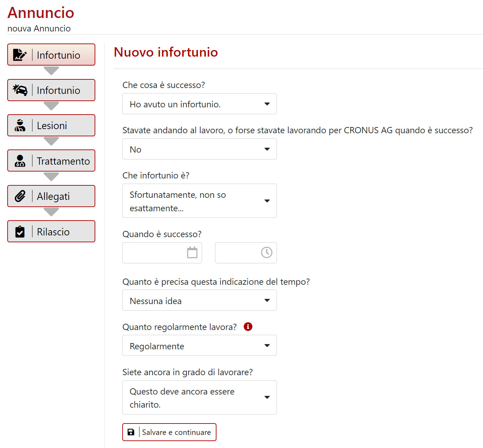Open the work-related accident dropdown showing No

pos(199,149)
